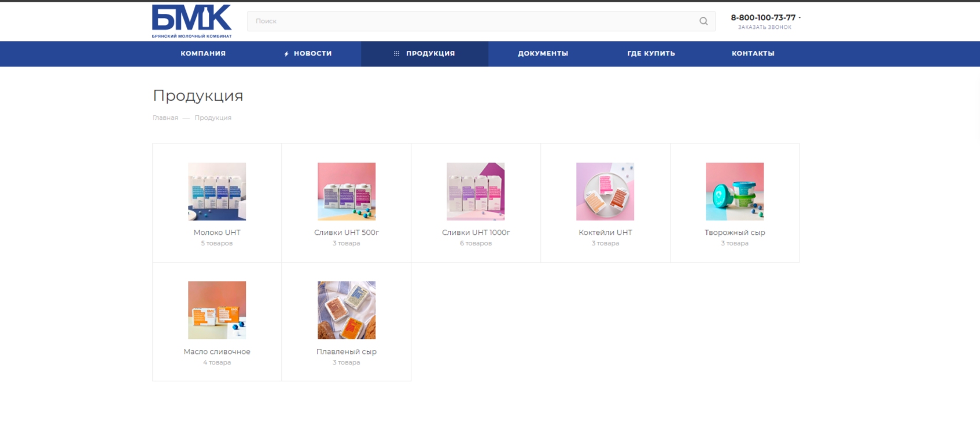
Task: Open the Плавленый сыр category image
Action: coord(347,310)
